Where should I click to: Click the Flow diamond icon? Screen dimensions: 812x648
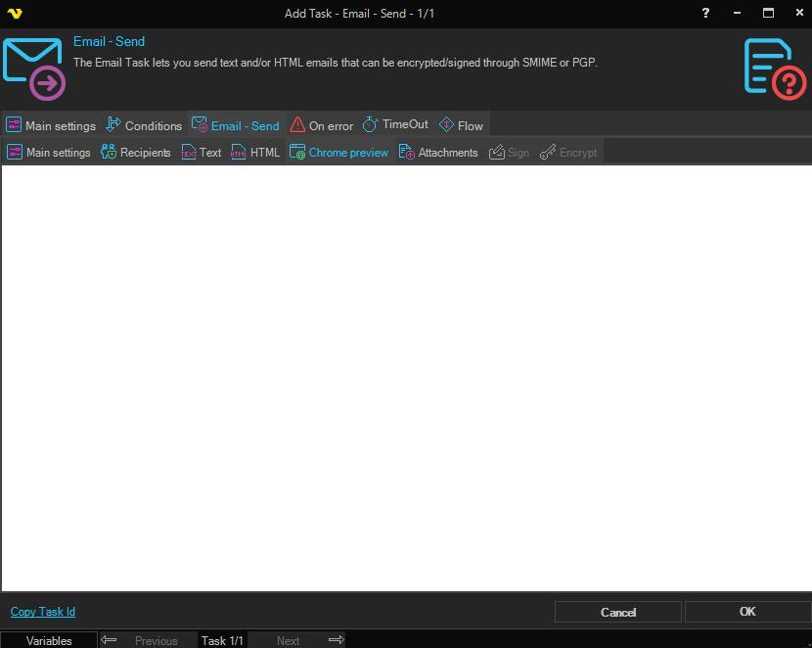coord(446,125)
